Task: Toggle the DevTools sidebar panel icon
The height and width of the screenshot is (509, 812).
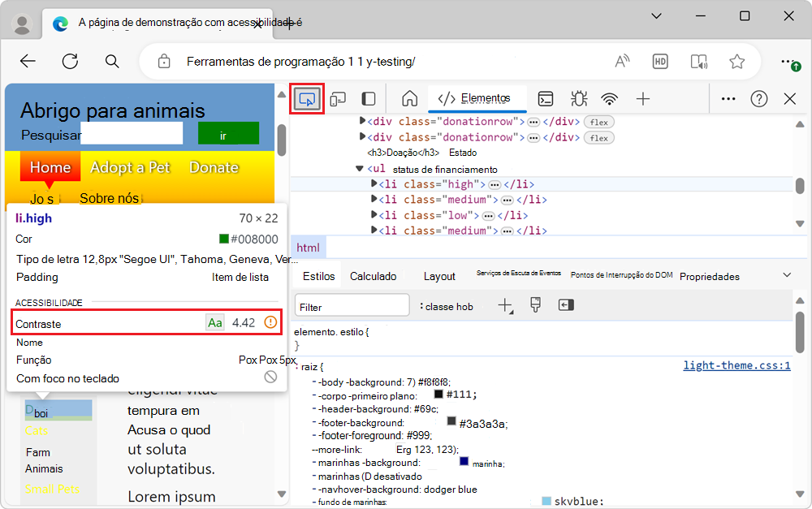Action: pyautogui.click(x=368, y=99)
